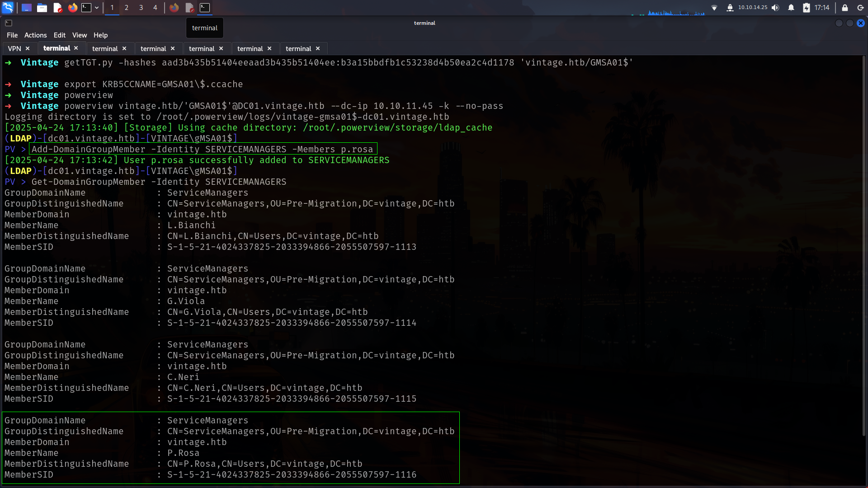Switch to workspace 2
This screenshot has height=488, width=868.
pos(127,7)
